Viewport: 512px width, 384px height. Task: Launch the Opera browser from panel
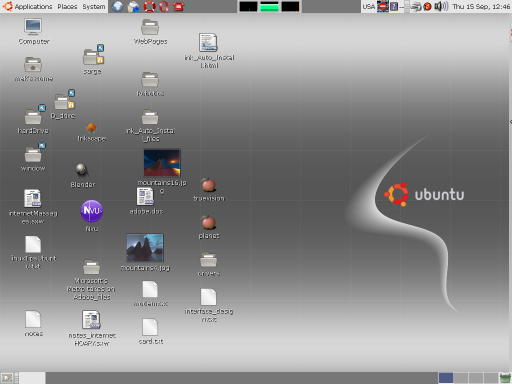click(x=164, y=6)
